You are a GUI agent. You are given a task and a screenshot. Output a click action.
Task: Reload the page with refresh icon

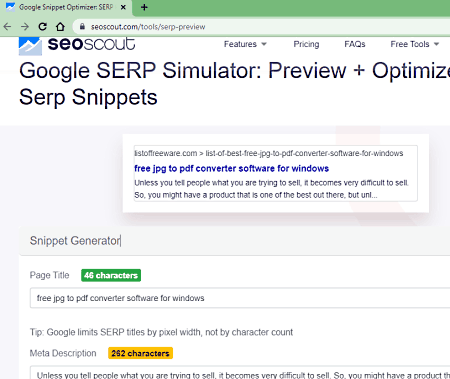(x=42, y=27)
